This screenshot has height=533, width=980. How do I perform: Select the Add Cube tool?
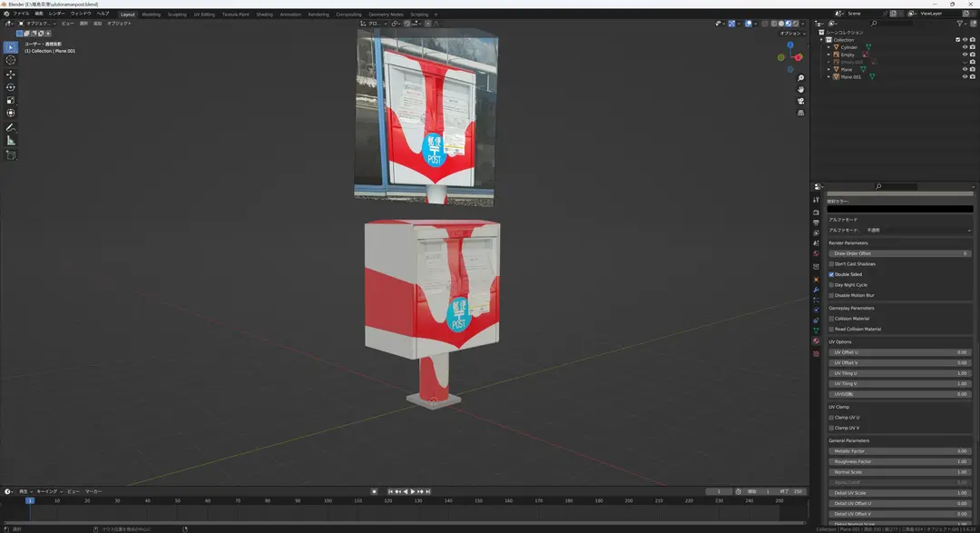11,155
